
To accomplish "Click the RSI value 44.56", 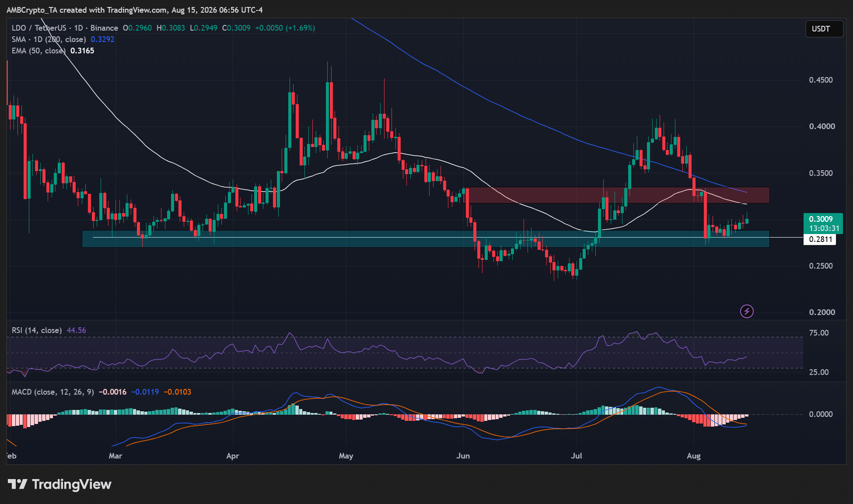I will click(76, 330).
